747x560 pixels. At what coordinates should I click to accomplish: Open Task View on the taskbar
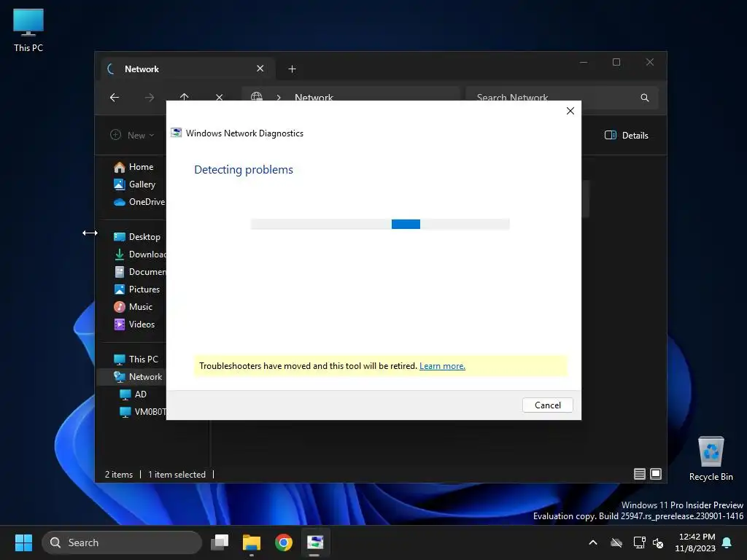(220, 542)
